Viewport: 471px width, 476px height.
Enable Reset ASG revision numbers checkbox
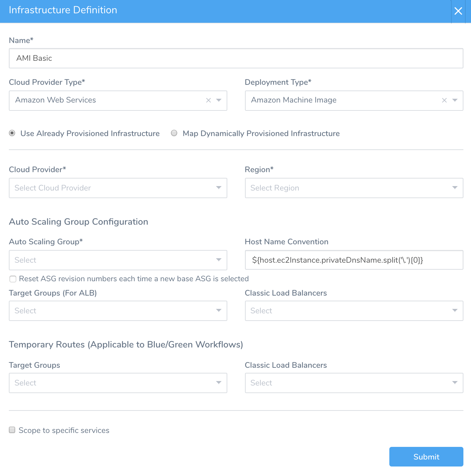coord(13,279)
